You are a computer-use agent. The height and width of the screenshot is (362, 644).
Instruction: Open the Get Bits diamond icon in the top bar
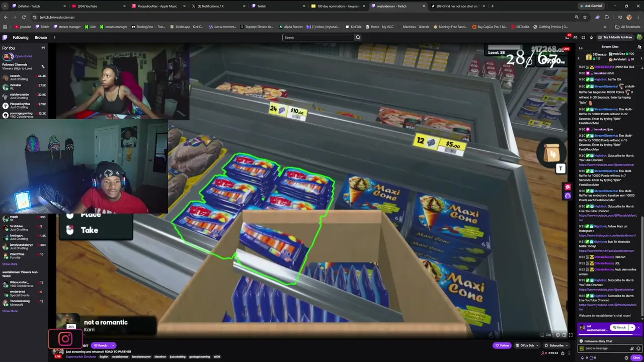(x=591, y=37)
